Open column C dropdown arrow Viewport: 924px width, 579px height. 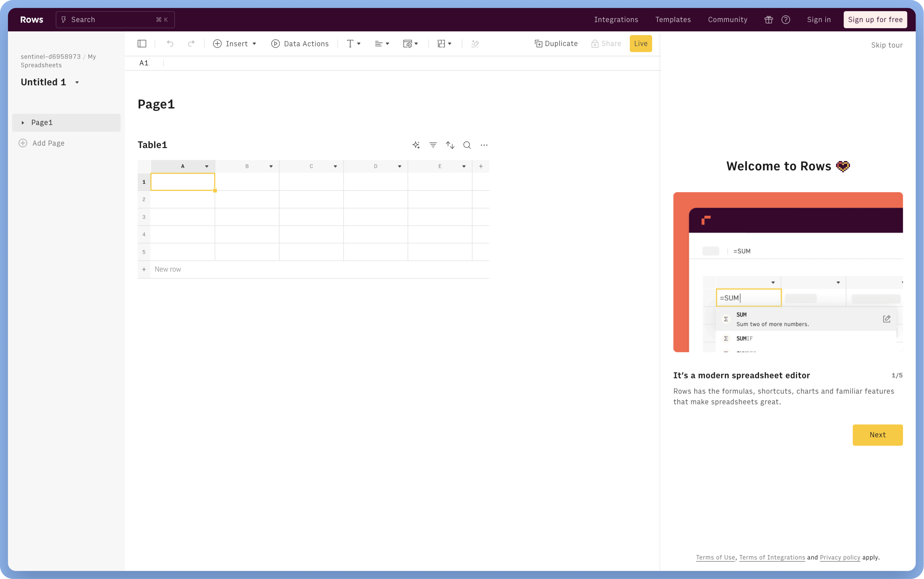click(335, 166)
